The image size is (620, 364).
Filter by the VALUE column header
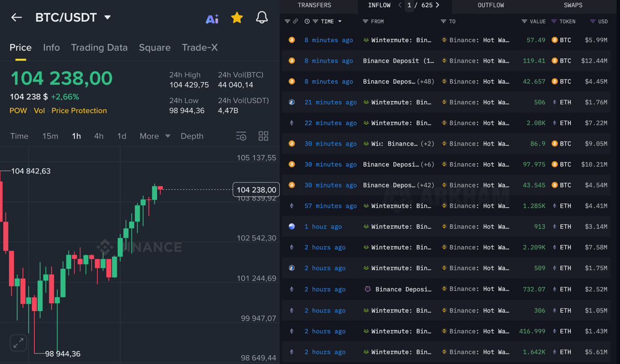click(534, 22)
